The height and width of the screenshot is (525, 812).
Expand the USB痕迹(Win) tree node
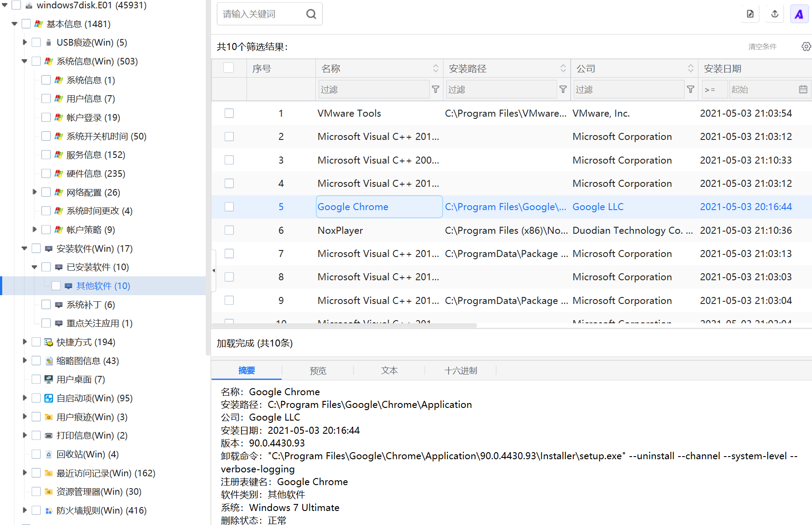(25, 42)
